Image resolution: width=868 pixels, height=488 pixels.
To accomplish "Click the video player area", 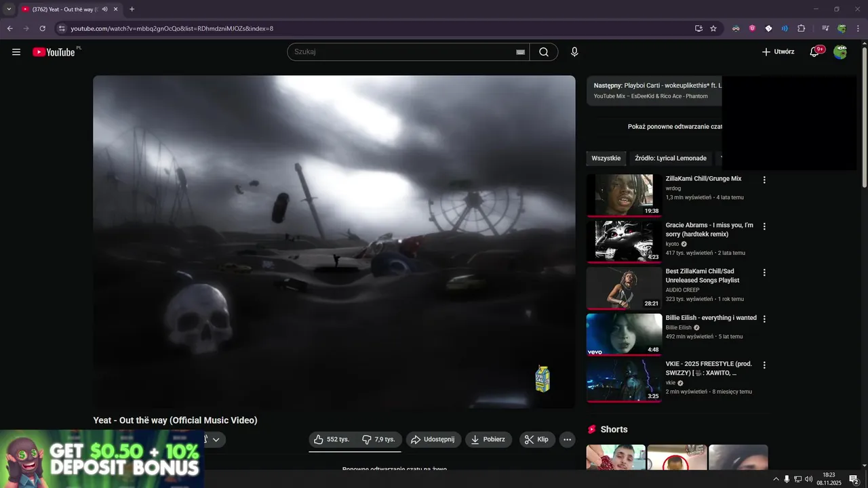I will (x=334, y=241).
